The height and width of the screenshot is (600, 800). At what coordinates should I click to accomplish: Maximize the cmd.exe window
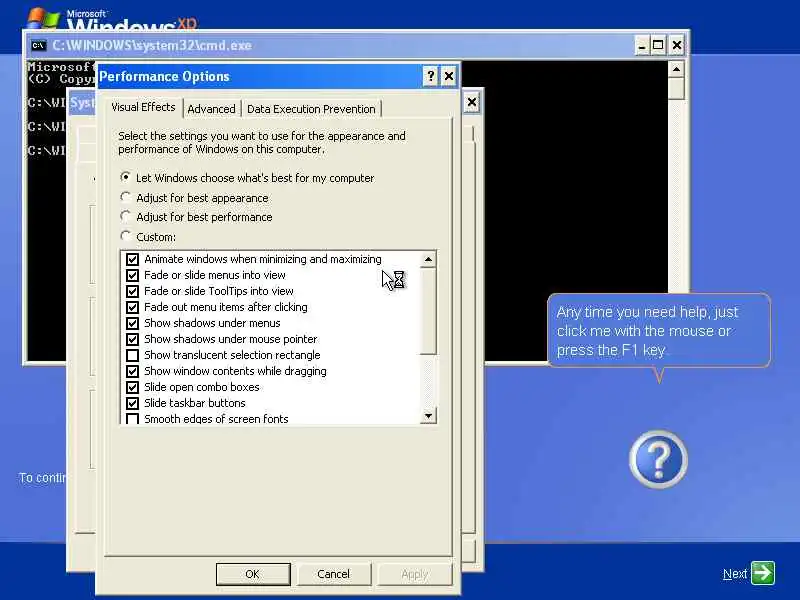point(658,45)
